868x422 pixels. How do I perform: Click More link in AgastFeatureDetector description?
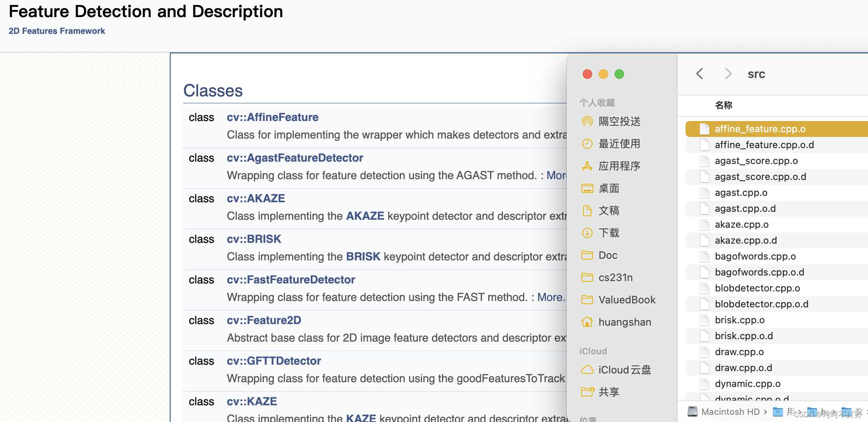[x=557, y=176]
